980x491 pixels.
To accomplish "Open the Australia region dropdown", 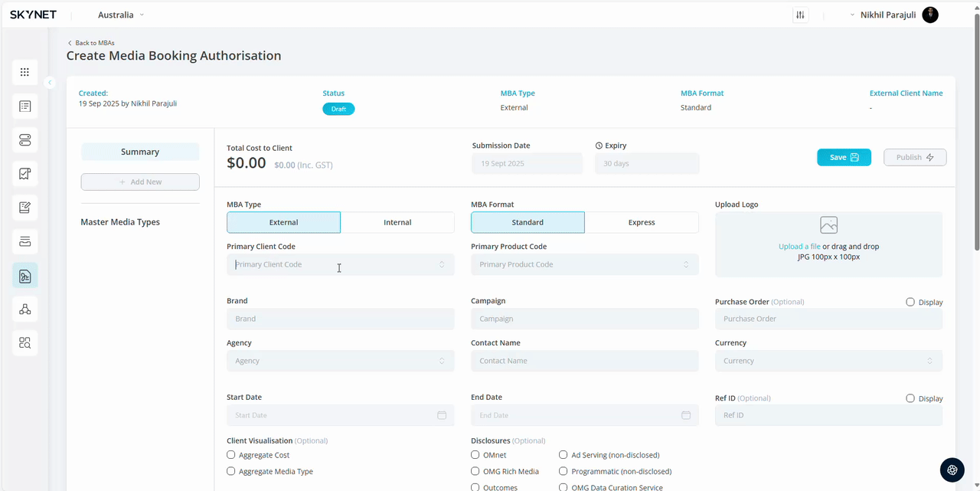I will [121, 15].
